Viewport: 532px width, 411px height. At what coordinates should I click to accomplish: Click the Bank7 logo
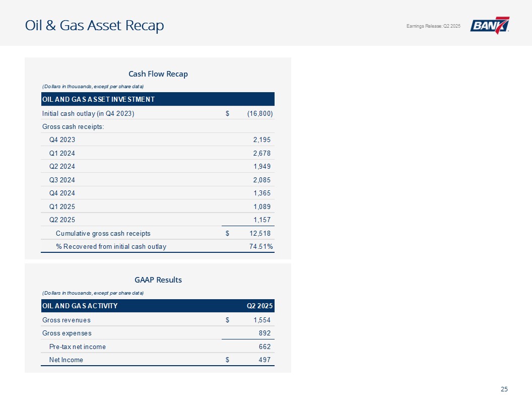(490, 26)
